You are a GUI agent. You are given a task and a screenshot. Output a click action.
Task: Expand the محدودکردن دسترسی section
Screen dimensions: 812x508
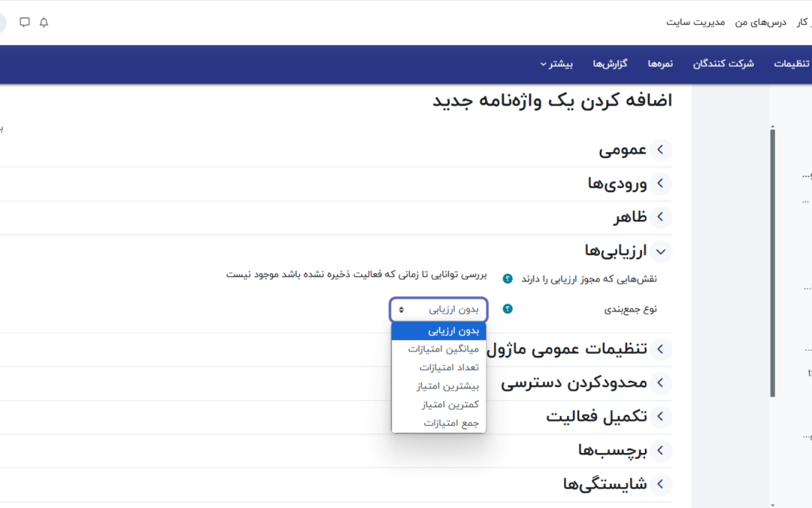[660, 383]
